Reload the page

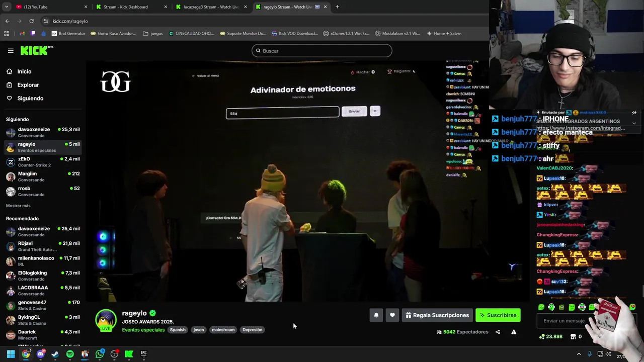click(x=31, y=21)
